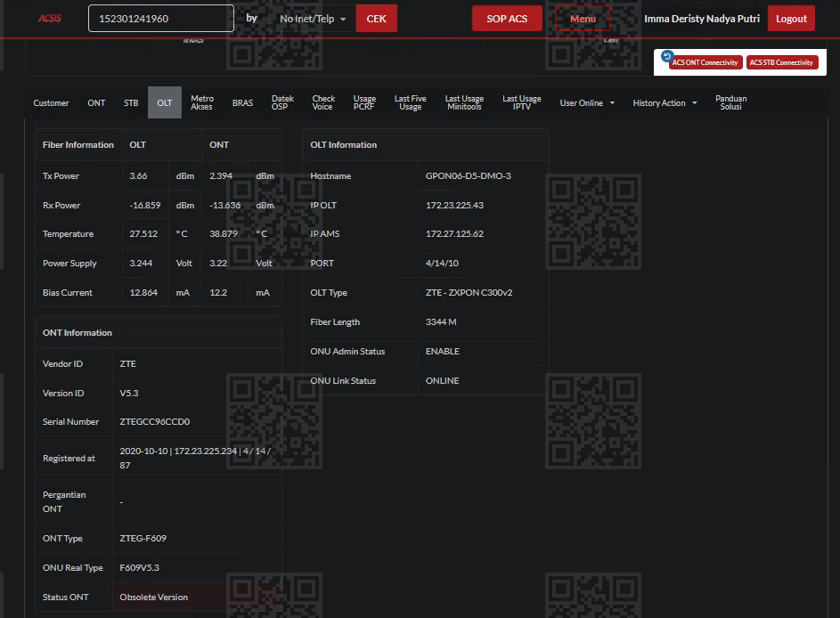Image resolution: width=840 pixels, height=618 pixels.
Task: Focus the customer number search field
Action: [x=161, y=19]
